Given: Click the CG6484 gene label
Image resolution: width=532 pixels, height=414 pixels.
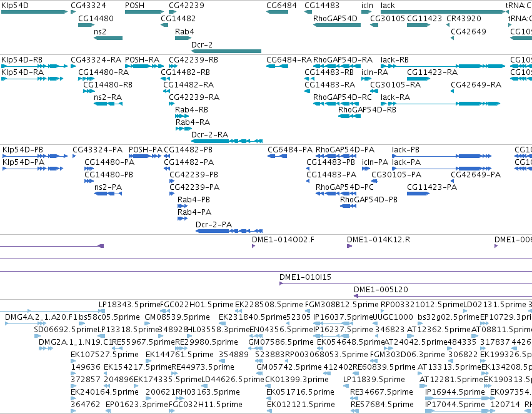Looking at the screenshot, I should [281, 6].
